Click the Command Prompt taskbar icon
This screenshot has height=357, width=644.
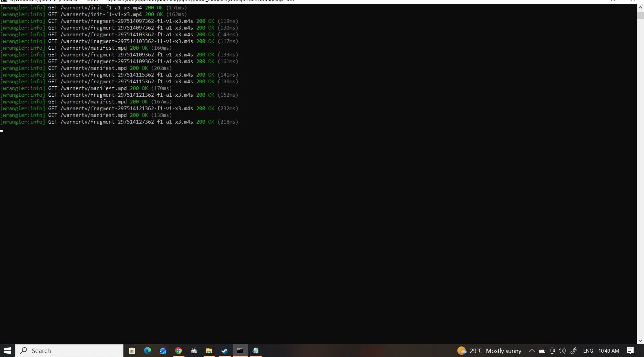[x=240, y=351]
